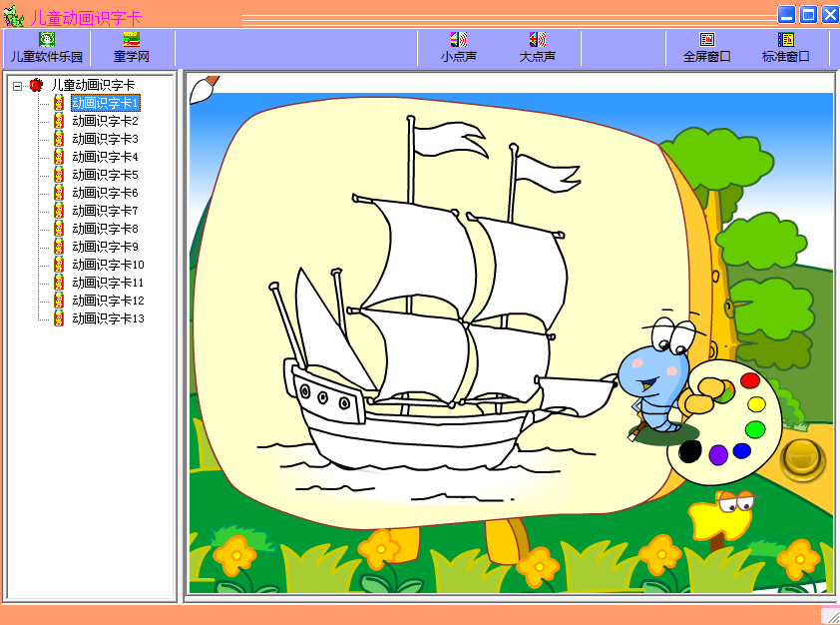Select 动画识字卡12 in tree

(108, 301)
